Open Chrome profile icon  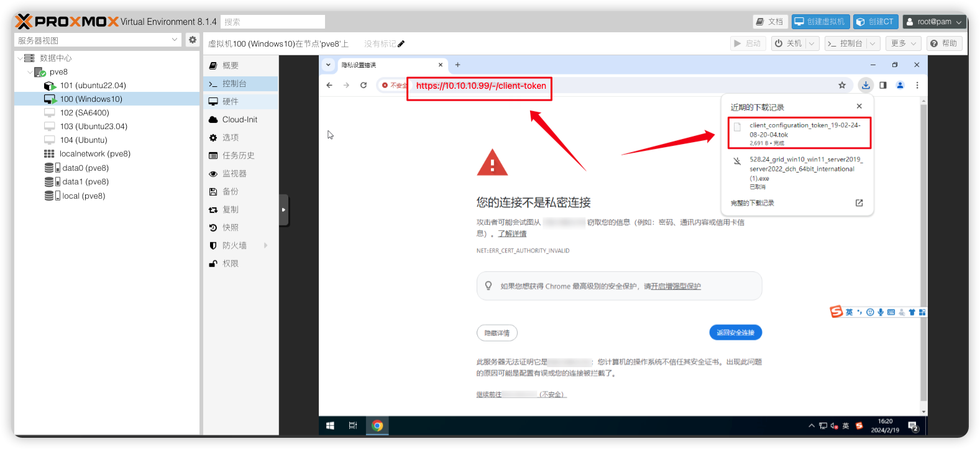[900, 85]
